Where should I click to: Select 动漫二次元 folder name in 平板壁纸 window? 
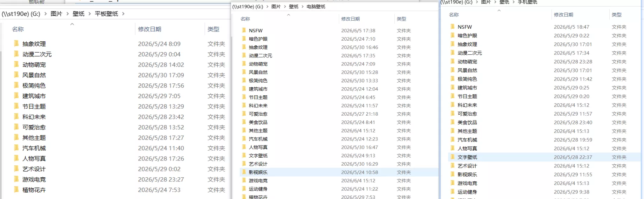(x=37, y=54)
